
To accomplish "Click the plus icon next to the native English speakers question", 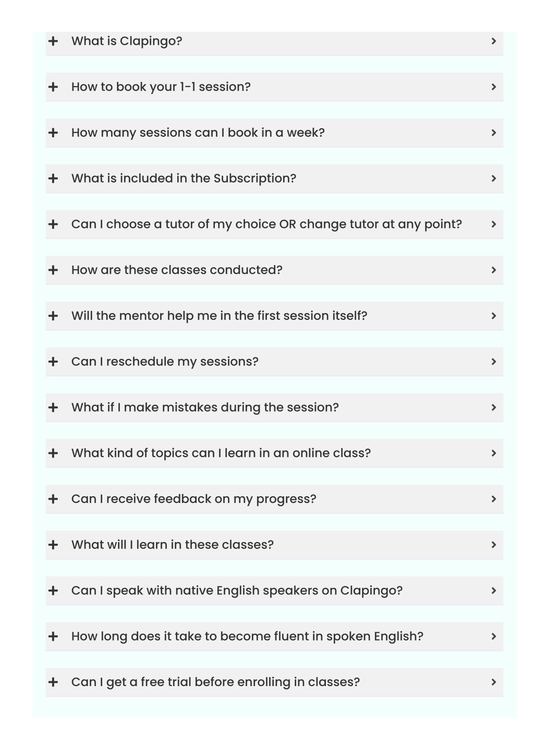I will (53, 591).
